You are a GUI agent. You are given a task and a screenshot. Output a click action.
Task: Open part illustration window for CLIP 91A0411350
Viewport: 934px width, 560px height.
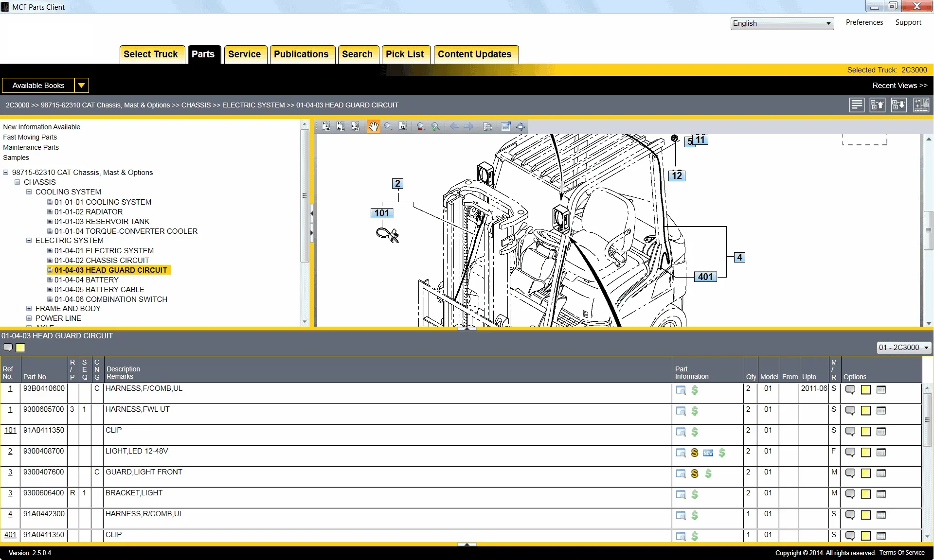pyautogui.click(x=681, y=432)
